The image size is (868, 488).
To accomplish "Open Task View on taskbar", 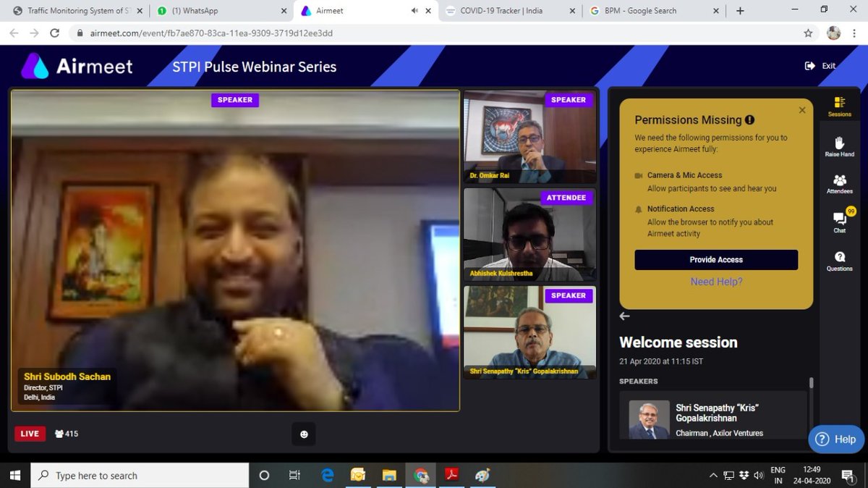I will tap(294, 475).
